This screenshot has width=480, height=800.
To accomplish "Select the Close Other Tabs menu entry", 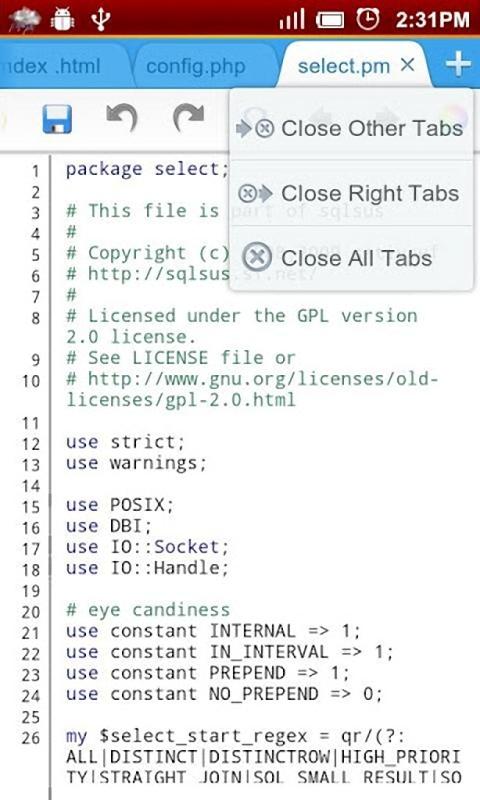I will pos(351,128).
